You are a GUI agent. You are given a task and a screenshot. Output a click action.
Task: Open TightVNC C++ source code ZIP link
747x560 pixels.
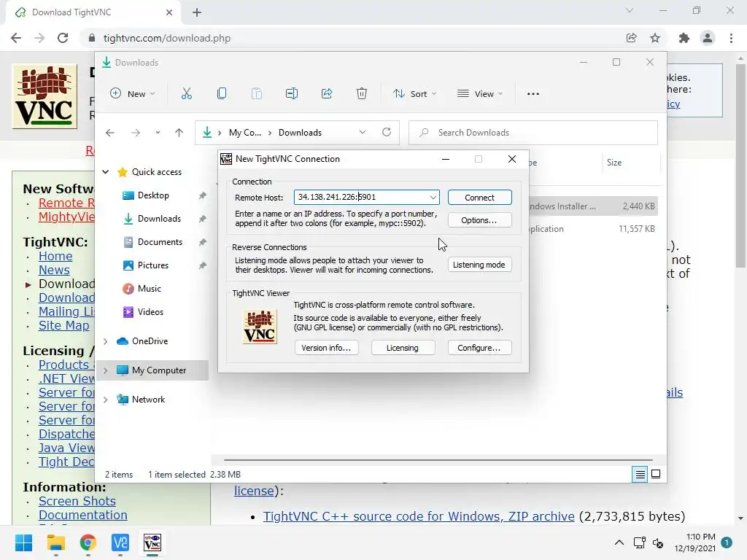point(419,516)
